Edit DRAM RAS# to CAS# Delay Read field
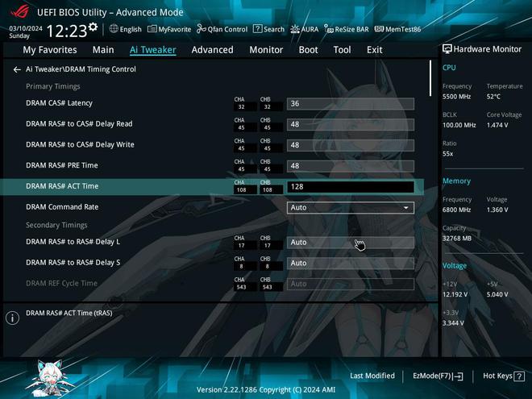The height and width of the screenshot is (399, 532). point(351,124)
